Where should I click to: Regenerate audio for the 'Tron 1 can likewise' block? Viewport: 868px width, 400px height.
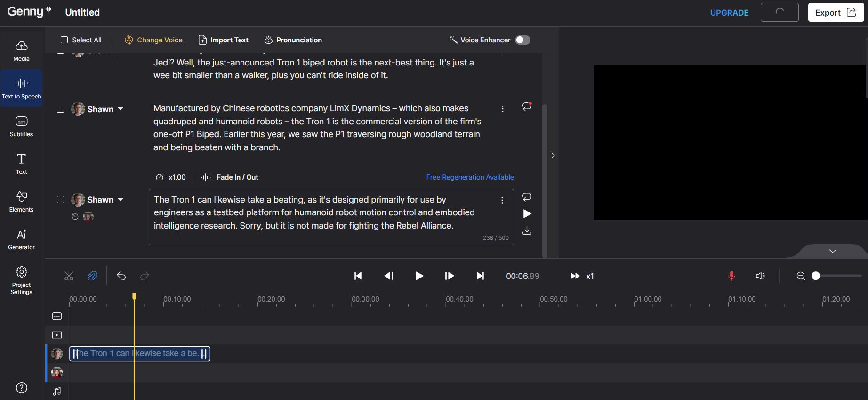pyautogui.click(x=527, y=197)
